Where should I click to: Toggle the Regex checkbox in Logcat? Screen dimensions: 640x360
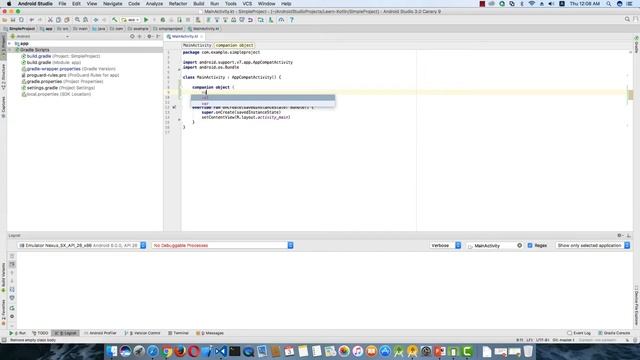tap(530, 246)
